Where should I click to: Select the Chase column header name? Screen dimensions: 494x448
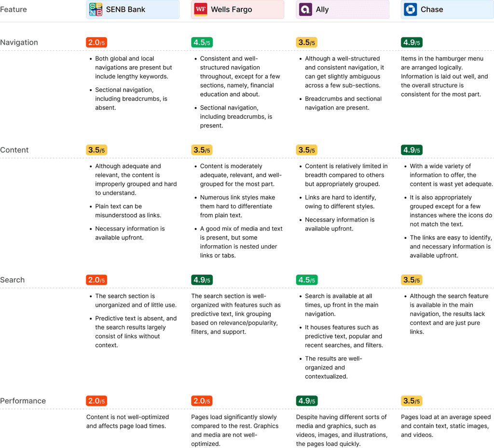coord(432,10)
